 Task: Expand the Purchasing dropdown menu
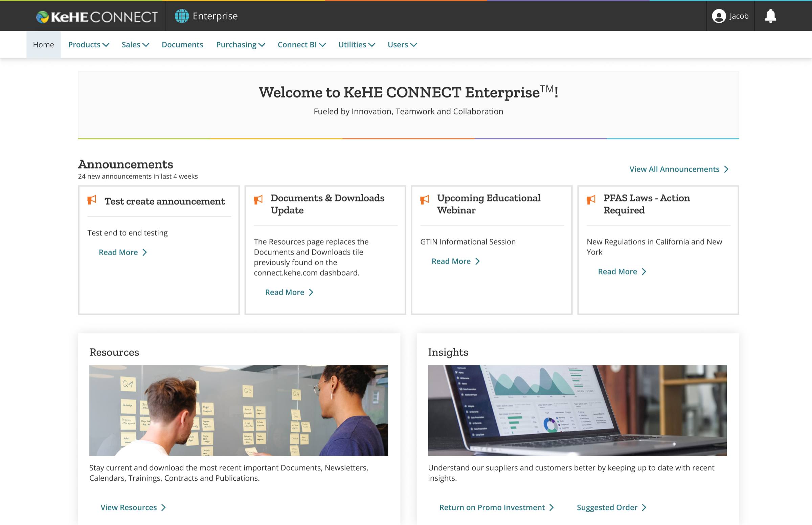pos(241,45)
